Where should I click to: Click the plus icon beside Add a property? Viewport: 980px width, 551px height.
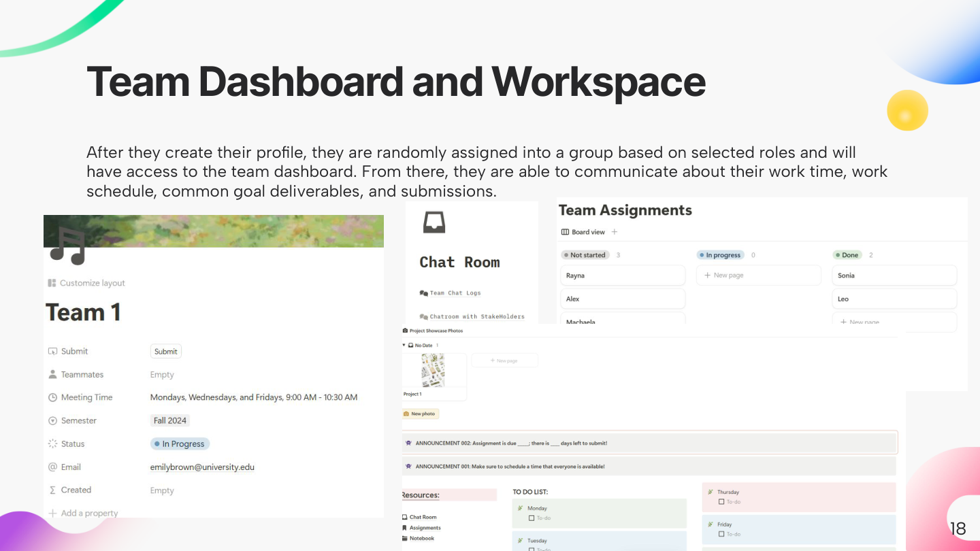[x=52, y=513]
